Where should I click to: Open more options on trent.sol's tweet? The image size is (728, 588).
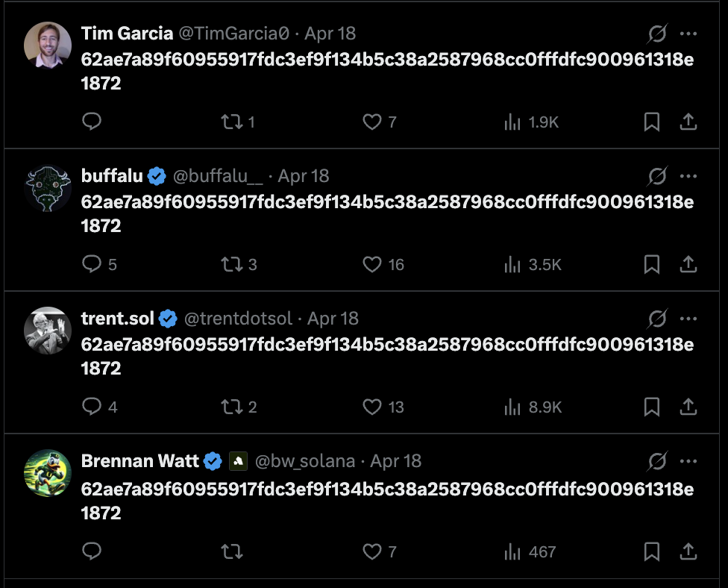688,319
